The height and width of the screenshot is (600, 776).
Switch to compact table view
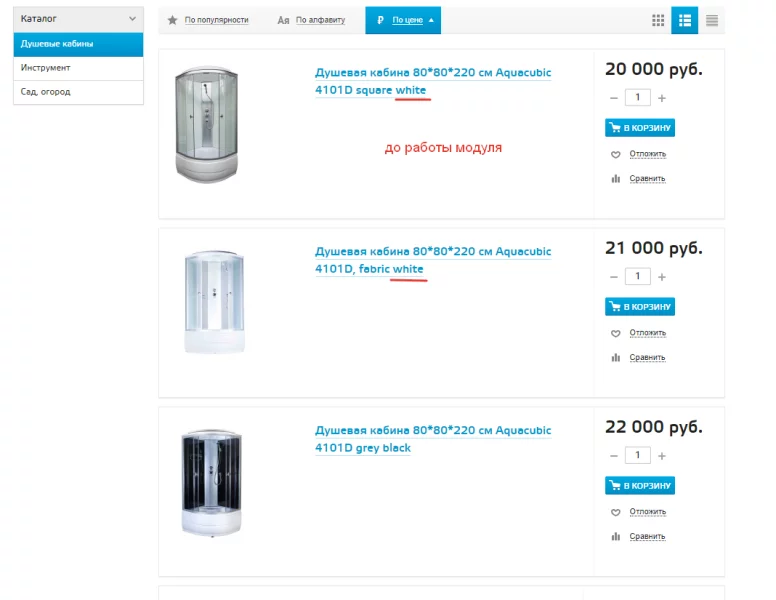[x=711, y=20]
